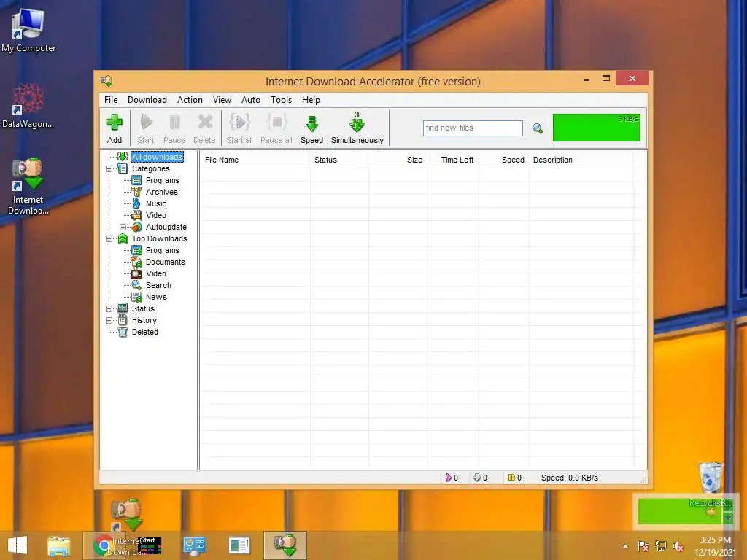Click the find new files search field
The width and height of the screenshot is (747, 560).
click(x=473, y=128)
